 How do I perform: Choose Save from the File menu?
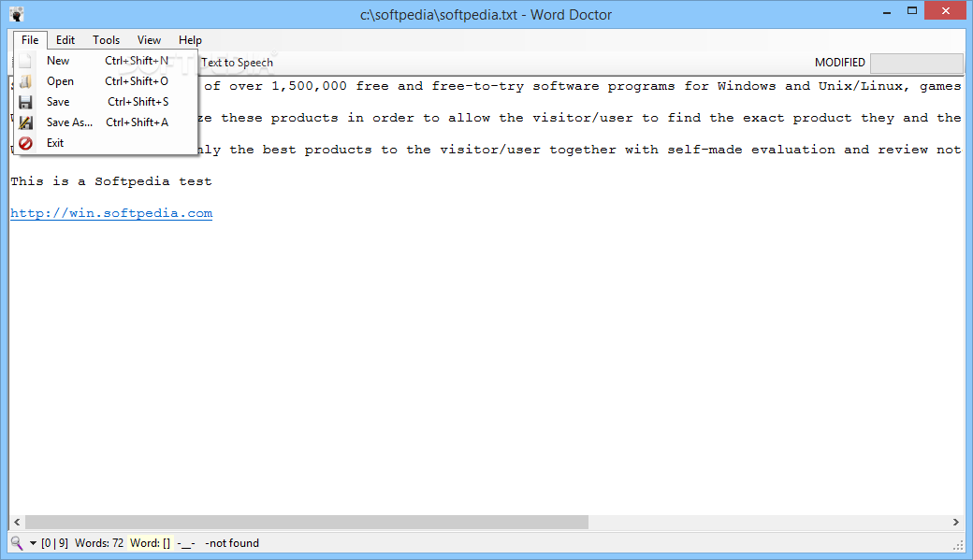point(106,102)
